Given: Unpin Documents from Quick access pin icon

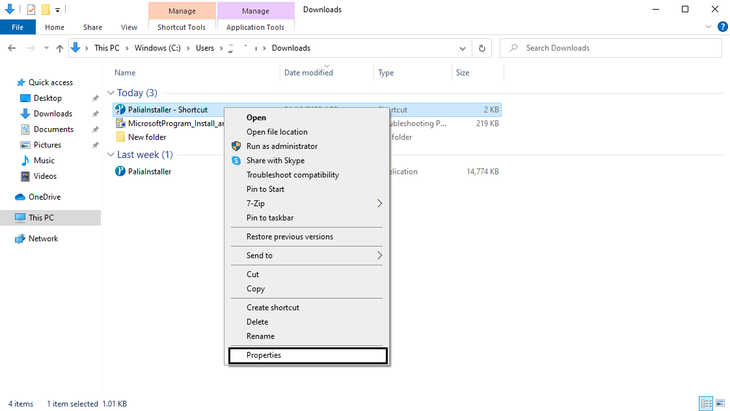Looking at the screenshot, I should pos(95,129).
